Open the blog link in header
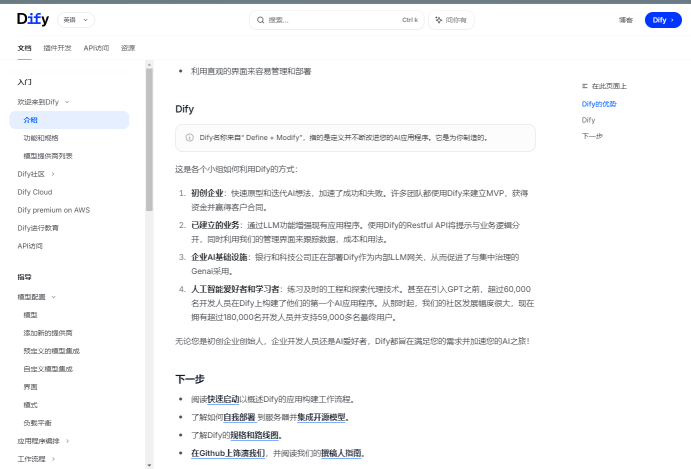Viewport: 691px width, 469px height. (x=625, y=20)
